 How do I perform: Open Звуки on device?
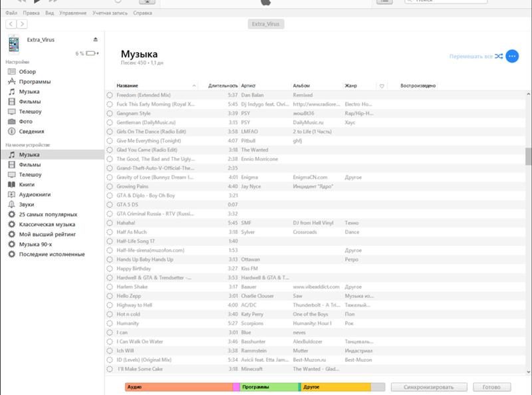point(27,204)
